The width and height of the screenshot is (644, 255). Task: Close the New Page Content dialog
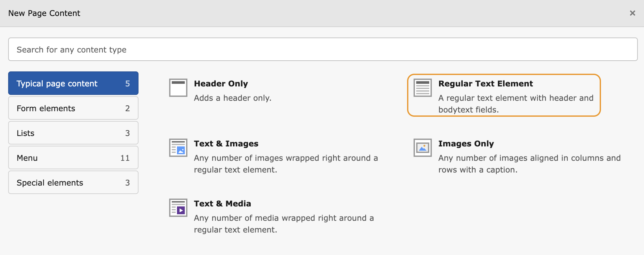tap(632, 13)
